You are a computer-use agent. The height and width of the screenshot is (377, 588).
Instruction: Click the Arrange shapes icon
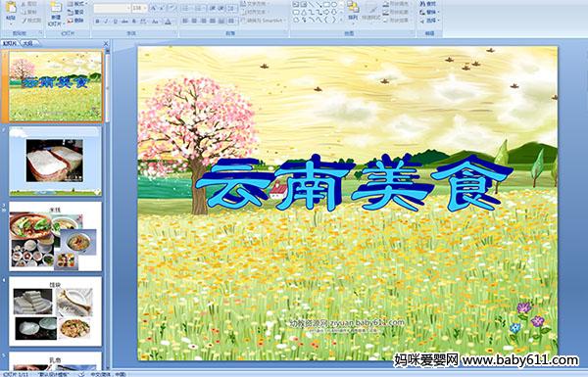(353, 11)
